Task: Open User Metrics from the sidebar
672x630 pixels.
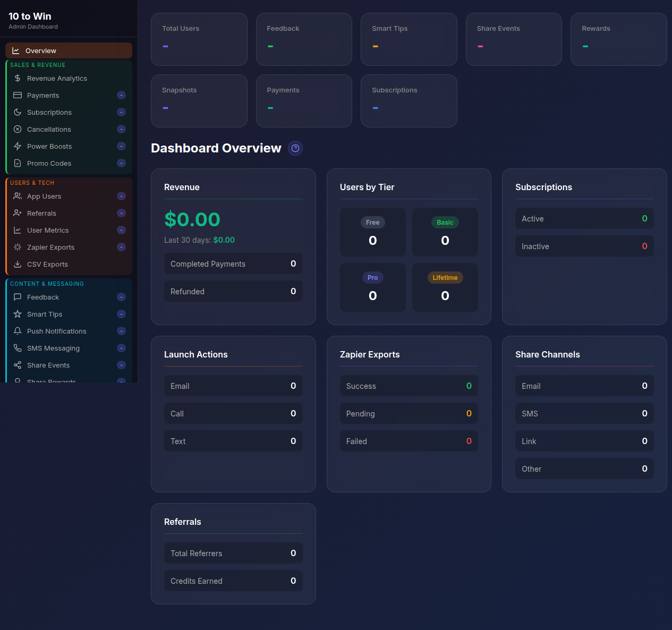Action: tap(48, 230)
